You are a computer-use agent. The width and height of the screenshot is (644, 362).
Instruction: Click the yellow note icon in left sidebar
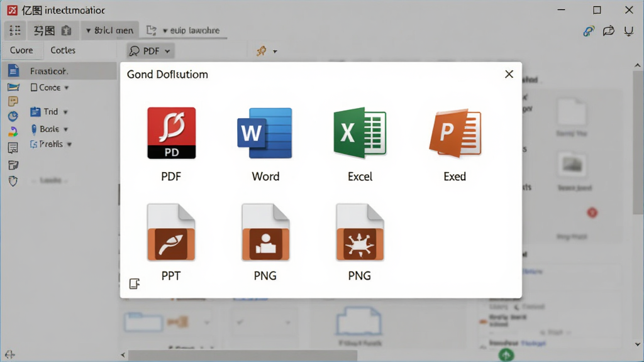tap(13, 101)
